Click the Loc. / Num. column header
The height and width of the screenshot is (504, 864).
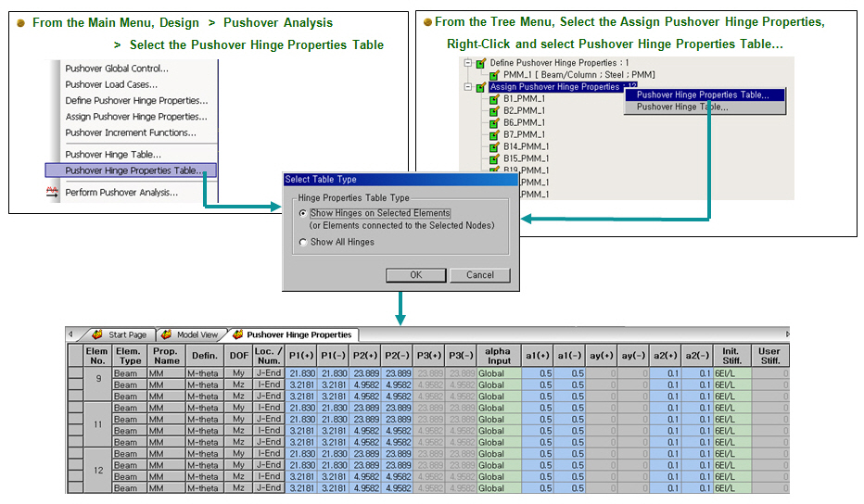[268, 356]
